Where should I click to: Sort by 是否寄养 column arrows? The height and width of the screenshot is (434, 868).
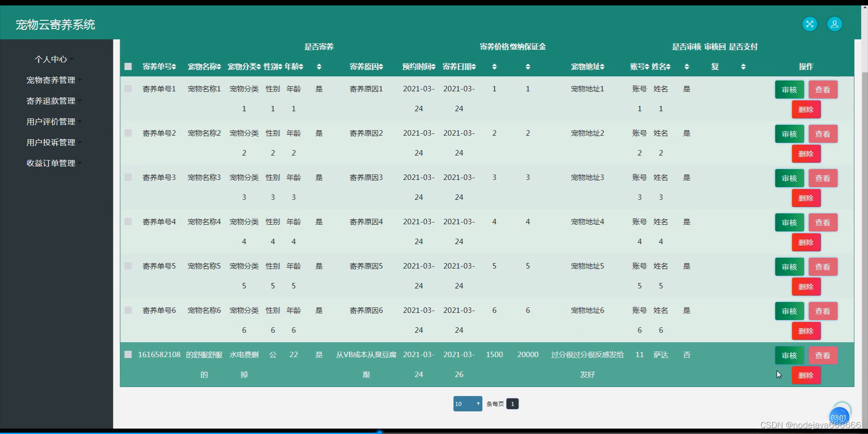(319, 67)
